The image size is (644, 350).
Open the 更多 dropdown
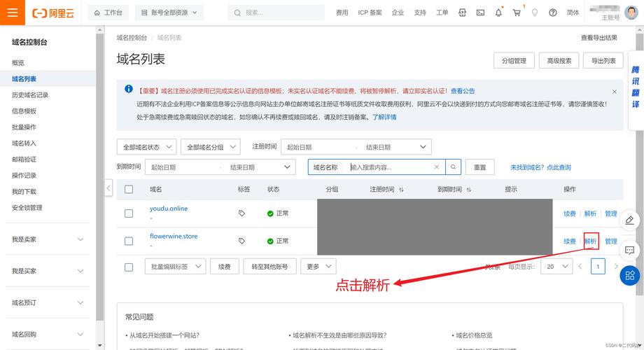pyautogui.click(x=318, y=267)
